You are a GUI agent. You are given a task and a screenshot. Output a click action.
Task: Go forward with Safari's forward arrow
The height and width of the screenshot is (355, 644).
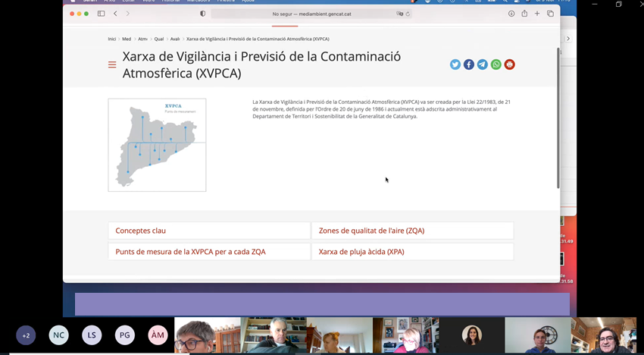128,14
